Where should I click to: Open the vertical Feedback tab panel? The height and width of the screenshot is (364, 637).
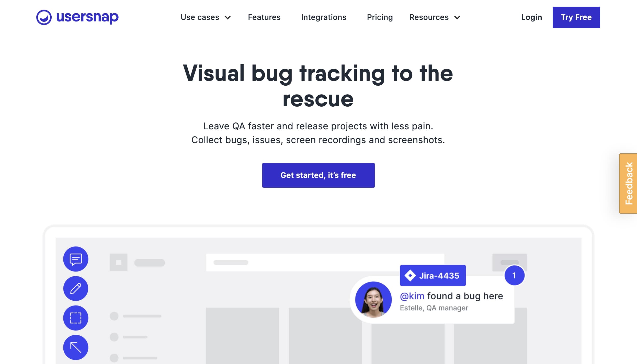628,183
